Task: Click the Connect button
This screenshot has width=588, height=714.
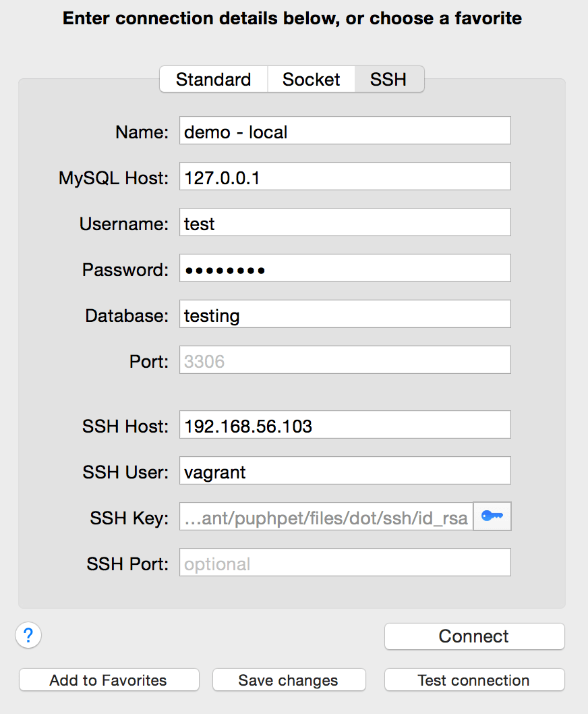Action: coord(473,636)
